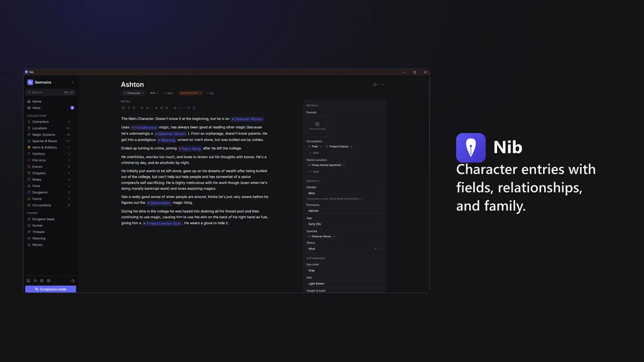Insert bullet list in notes

point(156,108)
